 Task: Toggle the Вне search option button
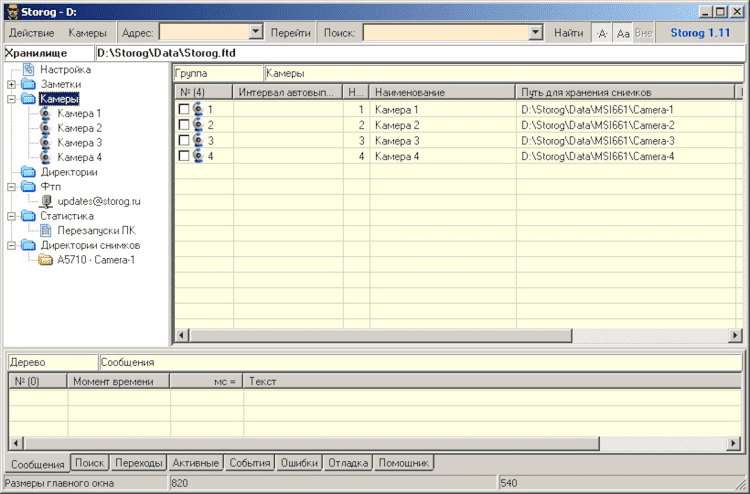[644, 33]
